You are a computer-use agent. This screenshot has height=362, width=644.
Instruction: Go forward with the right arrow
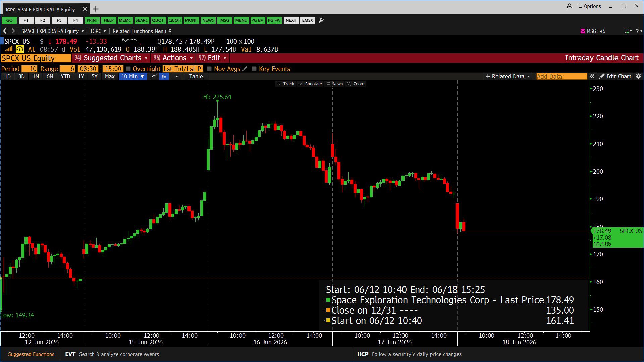click(x=13, y=31)
